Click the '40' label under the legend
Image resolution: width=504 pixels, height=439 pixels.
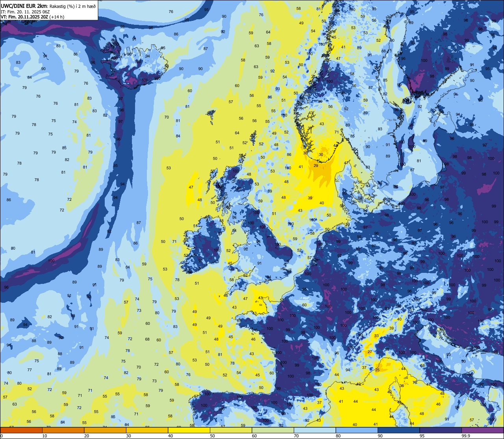tap(170, 436)
